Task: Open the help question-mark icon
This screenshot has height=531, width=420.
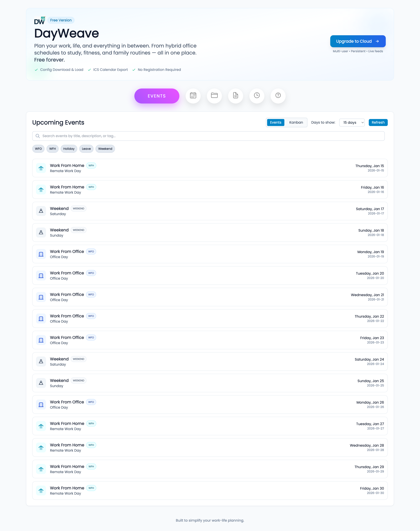Action: click(278, 96)
